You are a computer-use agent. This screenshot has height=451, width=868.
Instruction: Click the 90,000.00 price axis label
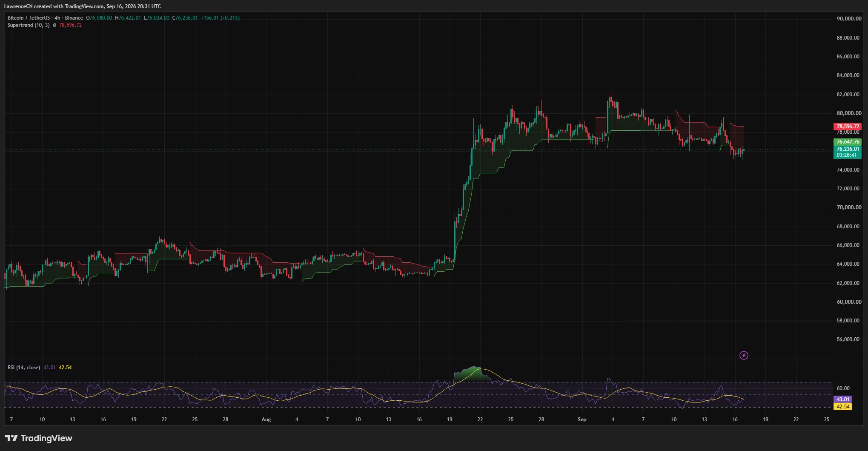click(x=849, y=19)
